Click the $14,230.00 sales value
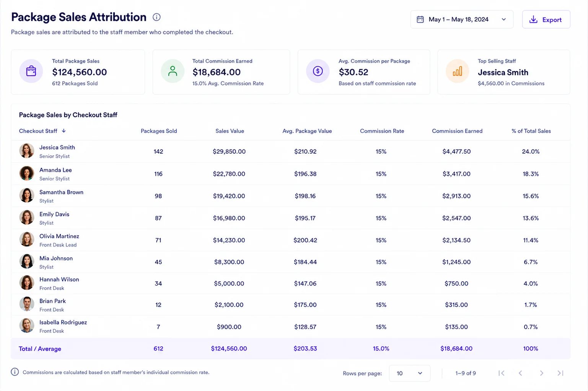Screen dimensions: 588x391 point(229,240)
